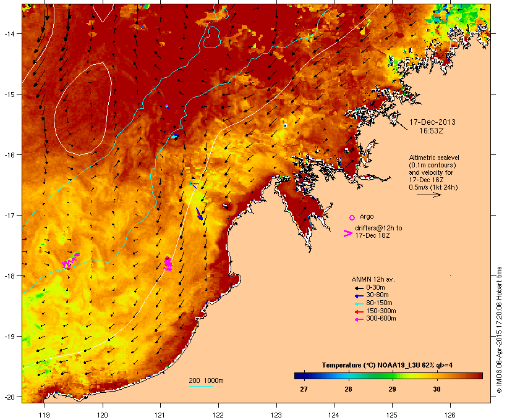This screenshot has height=420, width=507.
Task: Click the '300-600m' depth range label
Action: tap(381, 319)
